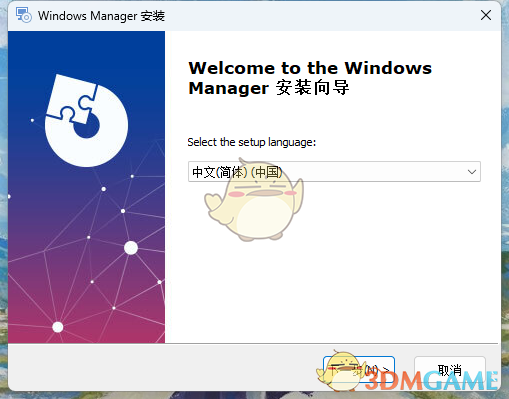509x399 pixels.
Task: Click the 'Windows Manager 安装' title text
Action: click(x=101, y=16)
